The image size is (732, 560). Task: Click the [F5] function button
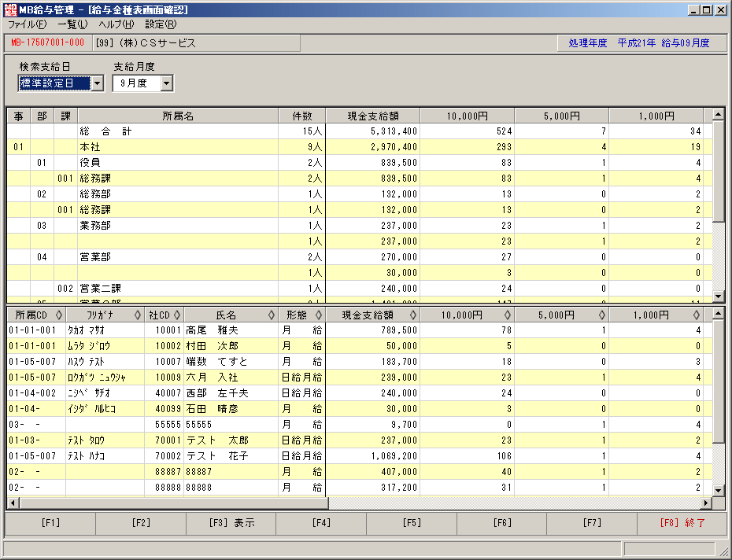click(412, 523)
